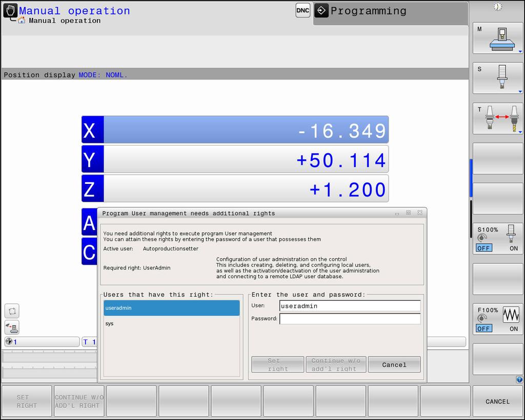The width and height of the screenshot is (525, 420).
Task: Expand the S panel dropdown arrow
Action: click(x=520, y=92)
